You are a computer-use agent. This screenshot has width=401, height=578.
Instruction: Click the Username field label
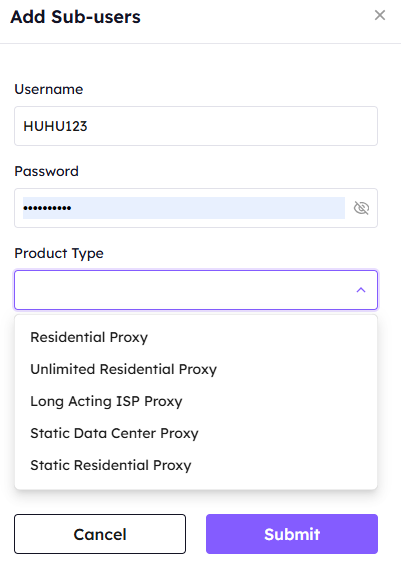point(49,89)
